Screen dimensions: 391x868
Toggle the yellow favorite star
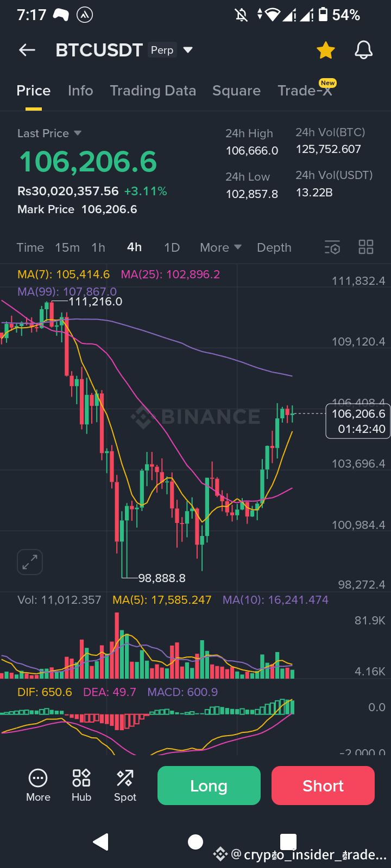(326, 50)
